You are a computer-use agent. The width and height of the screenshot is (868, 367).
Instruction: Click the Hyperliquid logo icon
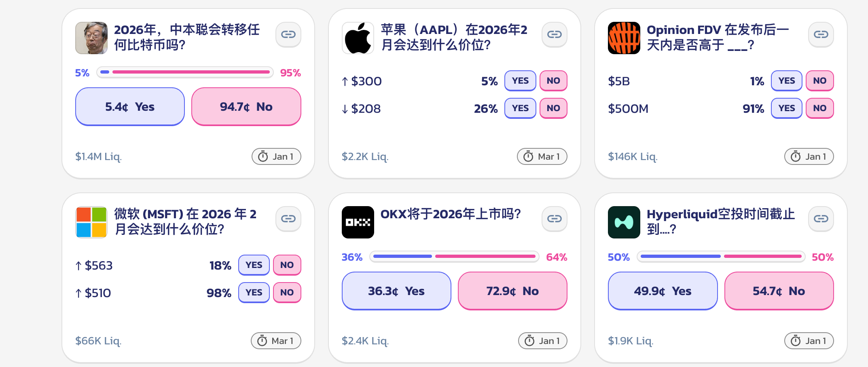point(624,222)
